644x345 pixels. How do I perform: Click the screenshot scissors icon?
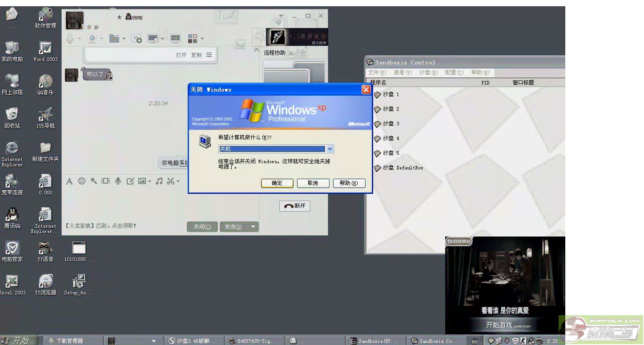[171, 181]
